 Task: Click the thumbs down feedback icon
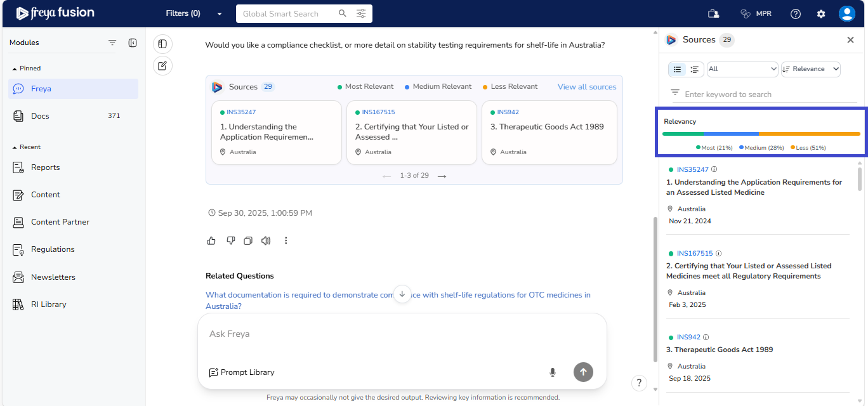(x=230, y=240)
